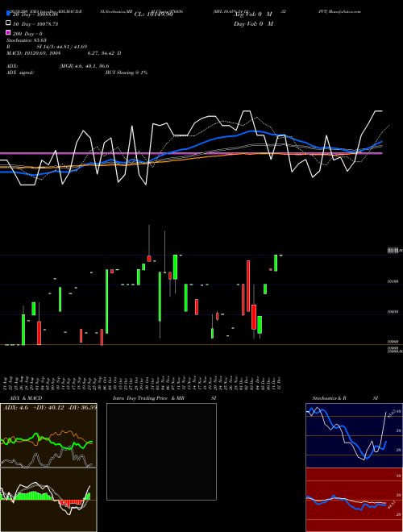Click the 'BUY Slowing @ 1%' signal text
This screenshot has width=403, height=532.
point(127,73)
